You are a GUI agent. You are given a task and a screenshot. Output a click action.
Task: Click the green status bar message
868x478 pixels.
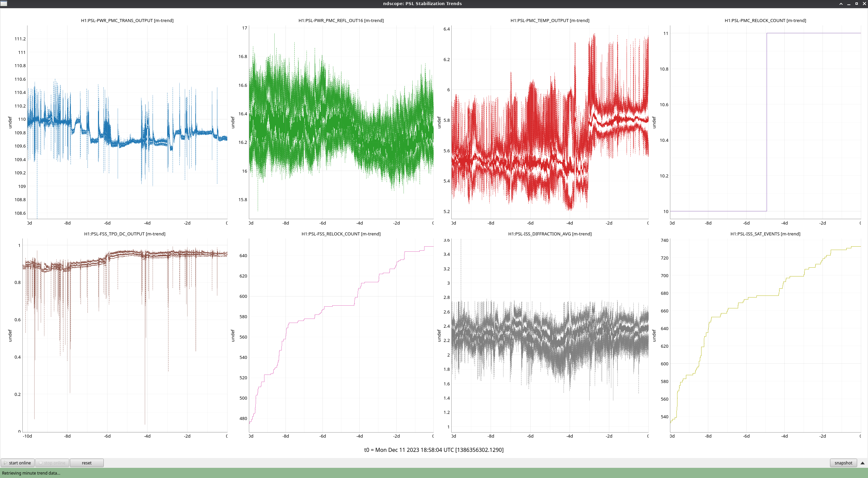click(31, 473)
